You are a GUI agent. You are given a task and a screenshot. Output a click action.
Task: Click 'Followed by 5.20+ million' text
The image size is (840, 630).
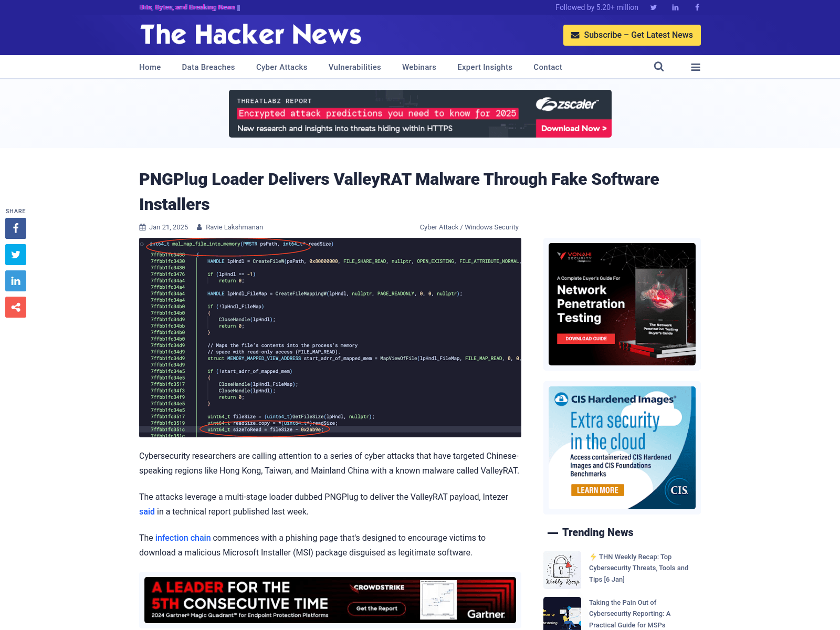pyautogui.click(x=597, y=7)
